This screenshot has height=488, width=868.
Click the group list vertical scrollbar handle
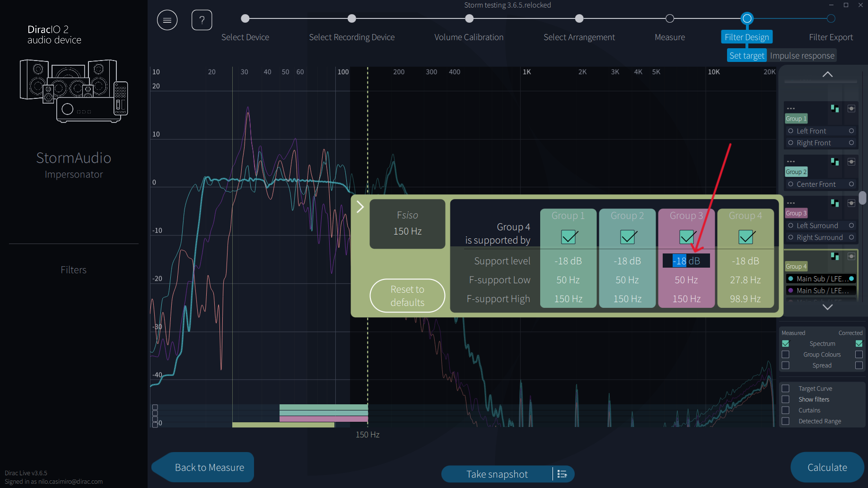coord(863,198)
